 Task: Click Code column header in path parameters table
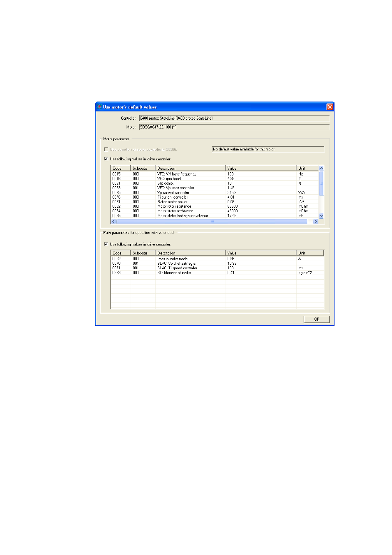pos(121,253)
